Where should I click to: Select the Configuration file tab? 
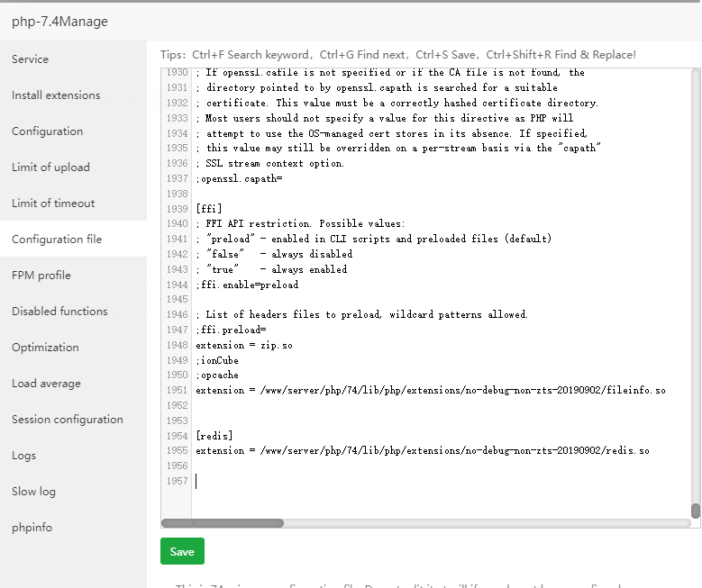coord(57,240)
